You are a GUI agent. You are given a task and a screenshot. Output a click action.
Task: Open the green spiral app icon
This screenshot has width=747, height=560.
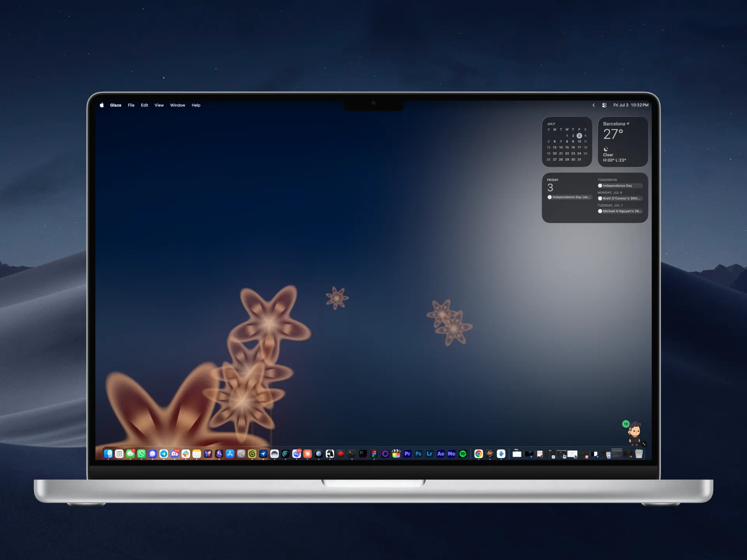click(252, 454)
